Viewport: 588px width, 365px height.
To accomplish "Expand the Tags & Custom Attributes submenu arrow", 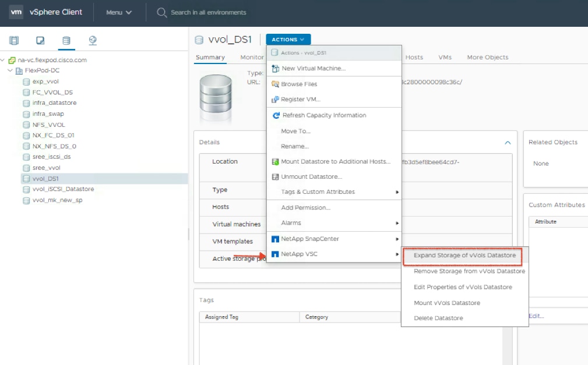I will pos(397,192).
